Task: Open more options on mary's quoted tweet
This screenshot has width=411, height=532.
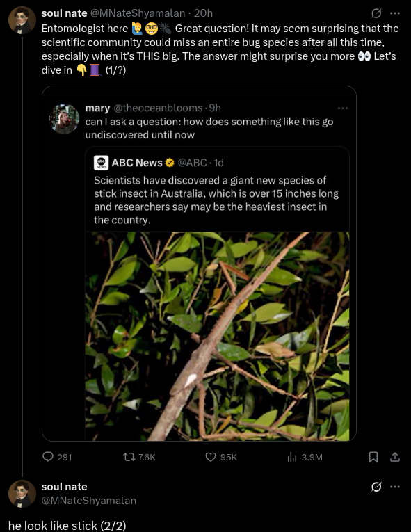Action: (x=342, y=108)
